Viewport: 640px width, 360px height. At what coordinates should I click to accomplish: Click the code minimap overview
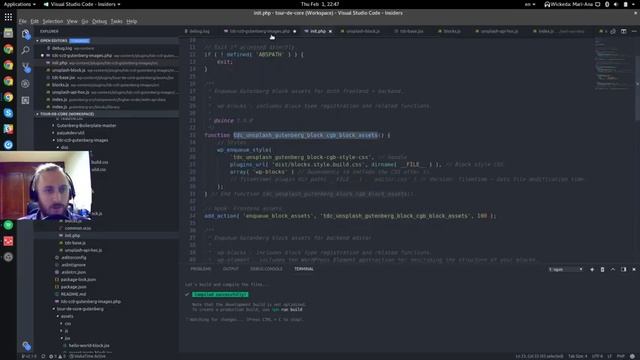(x=614, y=64)
